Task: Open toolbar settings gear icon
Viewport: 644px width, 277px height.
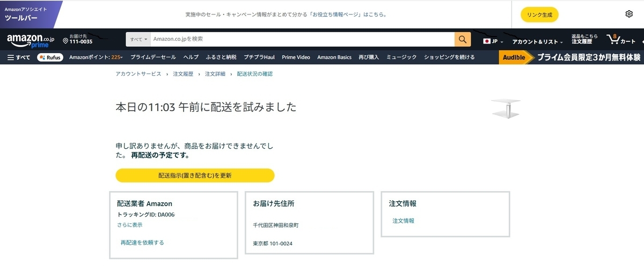Action: [629, 14]
